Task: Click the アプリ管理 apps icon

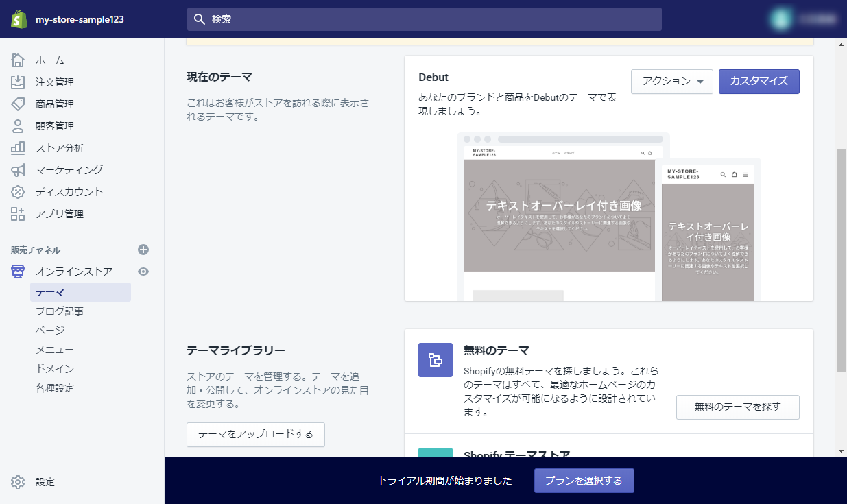Action: [x=19, y=214]
